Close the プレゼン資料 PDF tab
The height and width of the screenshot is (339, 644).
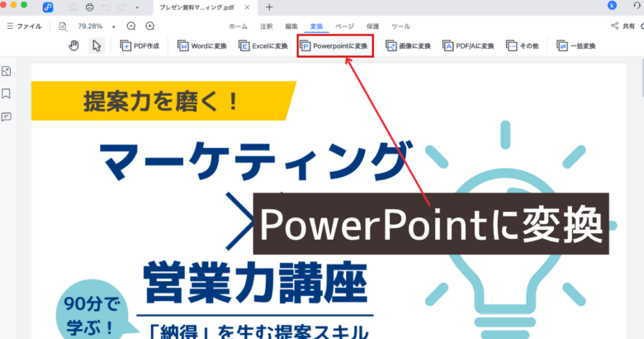(245, 7)
